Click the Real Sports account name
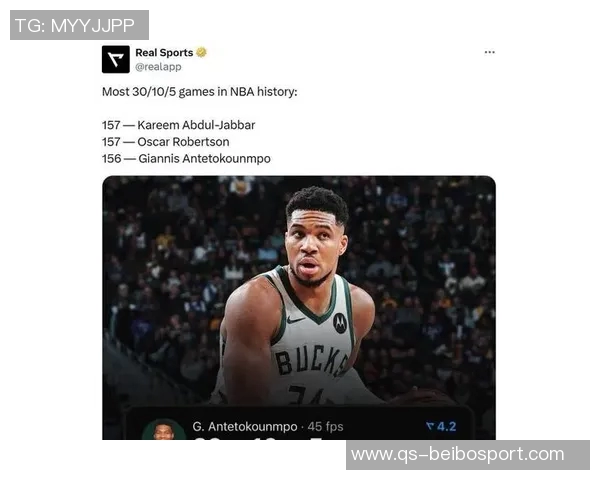The width and height of the screenshot is (600, 480). click(164, 52)
